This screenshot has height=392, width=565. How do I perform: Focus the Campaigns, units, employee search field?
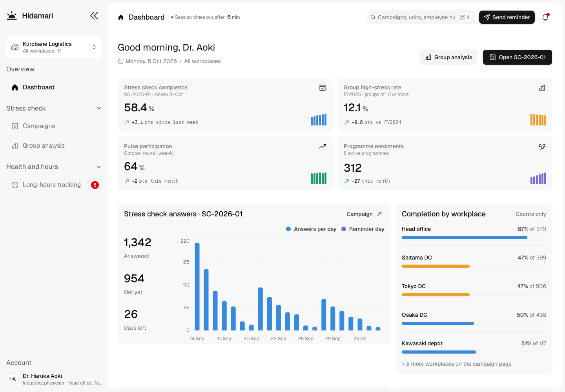pos(421,17)
